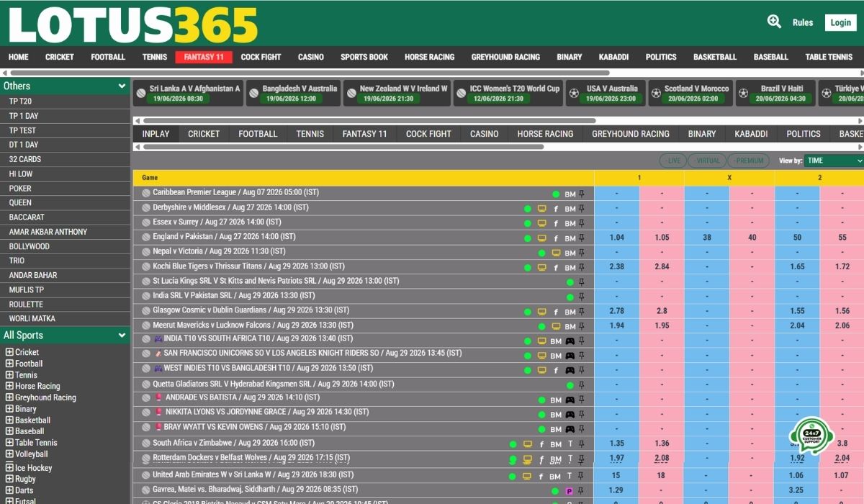Image resolution: width=864 pixels, height=504 pixels.
Task: Open SPORTS BOOK in top navigation
Action: pos(364,57)
